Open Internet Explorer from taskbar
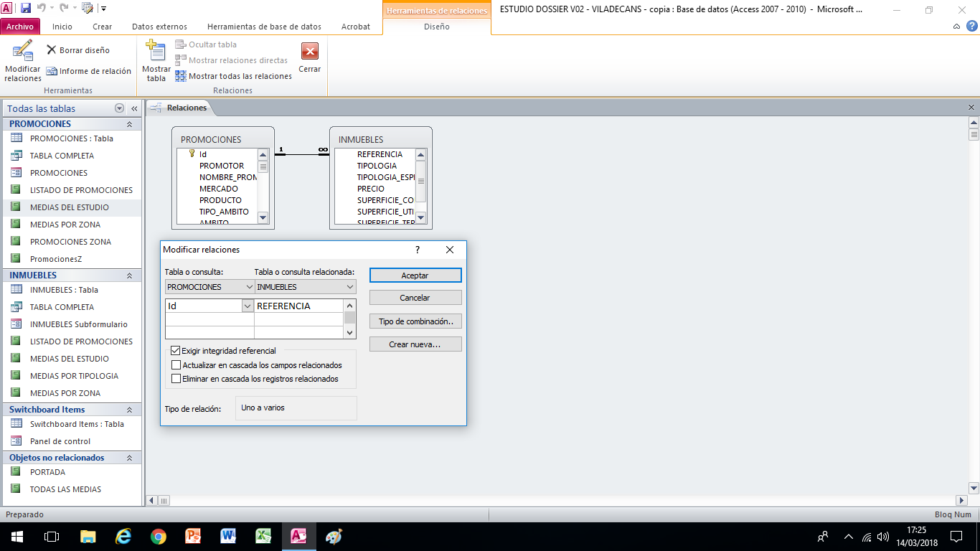 tap(123, 536)
